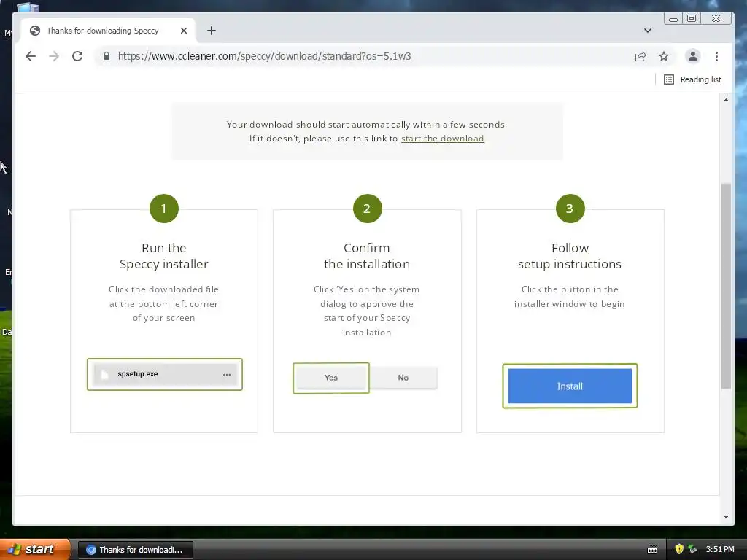Click the spsetup.exe file illustration
747x560 pixels.
click(164, 374)
